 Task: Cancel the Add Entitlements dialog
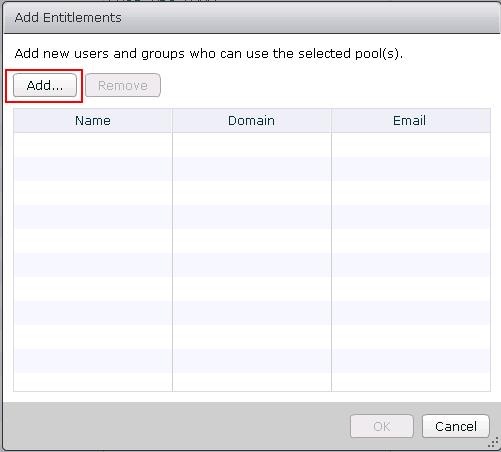click(456, 426)
